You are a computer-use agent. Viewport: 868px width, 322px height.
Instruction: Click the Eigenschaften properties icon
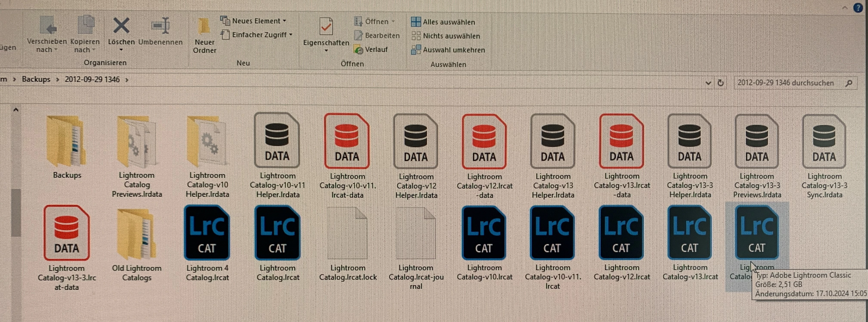pyautogui.click(x=326, y=27)
